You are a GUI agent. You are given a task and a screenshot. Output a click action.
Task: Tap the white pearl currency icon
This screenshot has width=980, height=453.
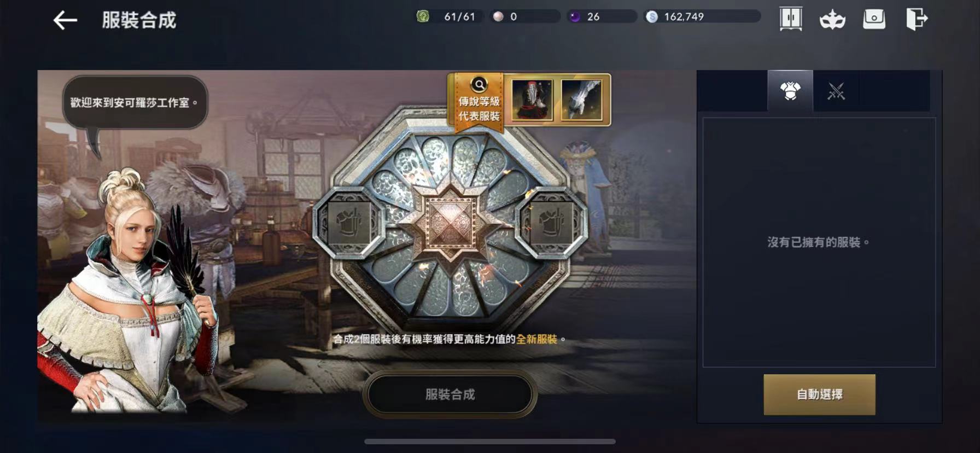coord(498,16)
